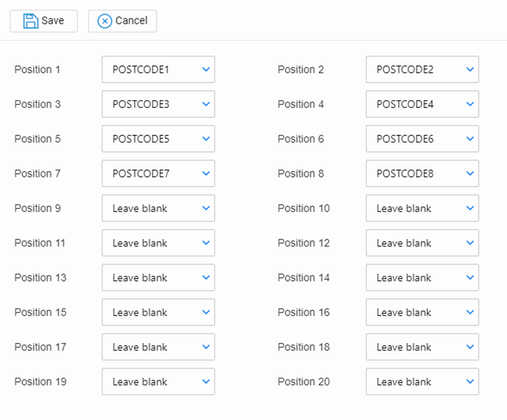Open the Position 18 Leave blank dropdown

pyautogui.click(x=422, y=347)
